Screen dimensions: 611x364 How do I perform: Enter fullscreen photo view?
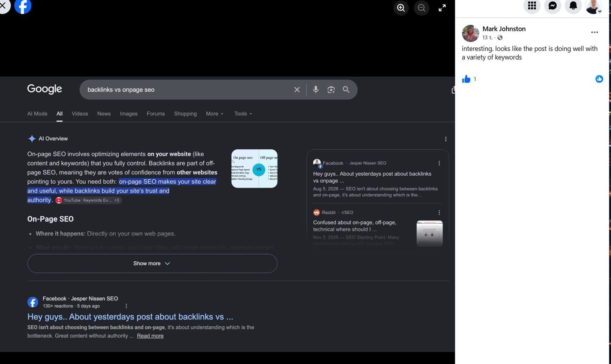tap(442, 8)
